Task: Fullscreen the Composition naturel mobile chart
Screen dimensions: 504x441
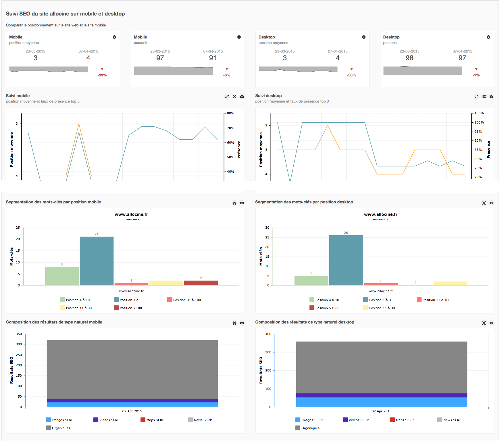Action: point(234,323)
